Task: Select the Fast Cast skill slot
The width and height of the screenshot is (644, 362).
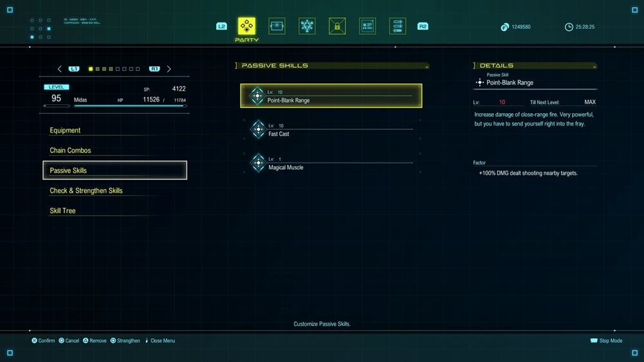Action: click(331, 129)
